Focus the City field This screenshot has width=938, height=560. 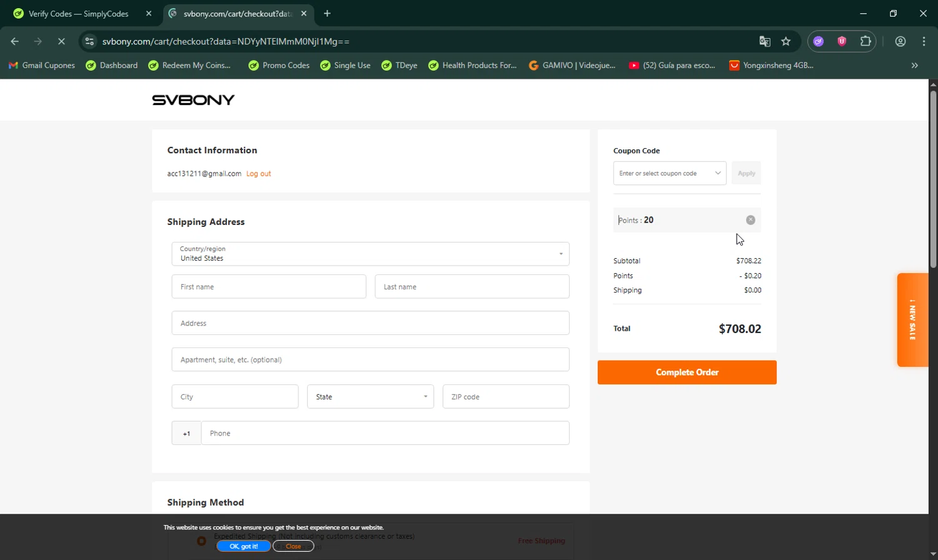[x=235, y=396]
